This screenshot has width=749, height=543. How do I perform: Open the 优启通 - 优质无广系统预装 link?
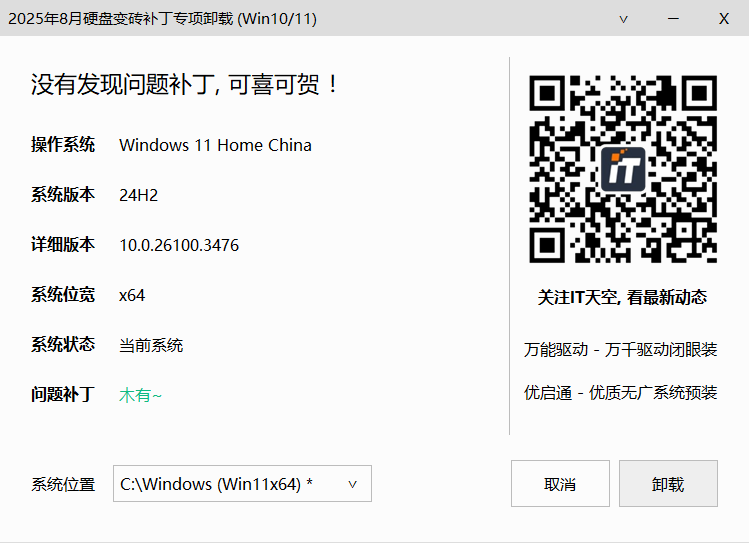pyautogui.click(x=621, y=393)
